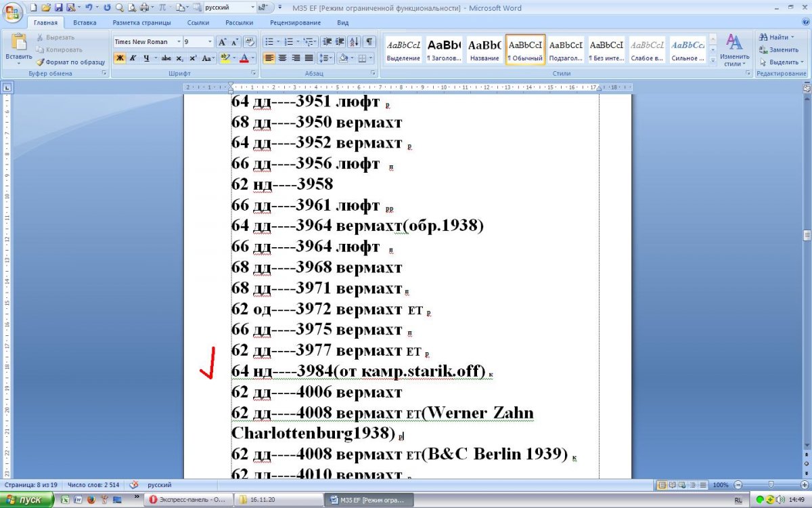Toggle paragraph marks display (¶)

point(369,42)
